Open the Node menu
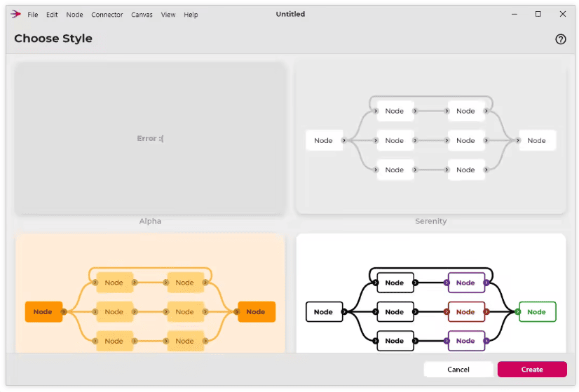Image resolution: width=579 pixels, height=392 pixels. (x=74, y=15)
